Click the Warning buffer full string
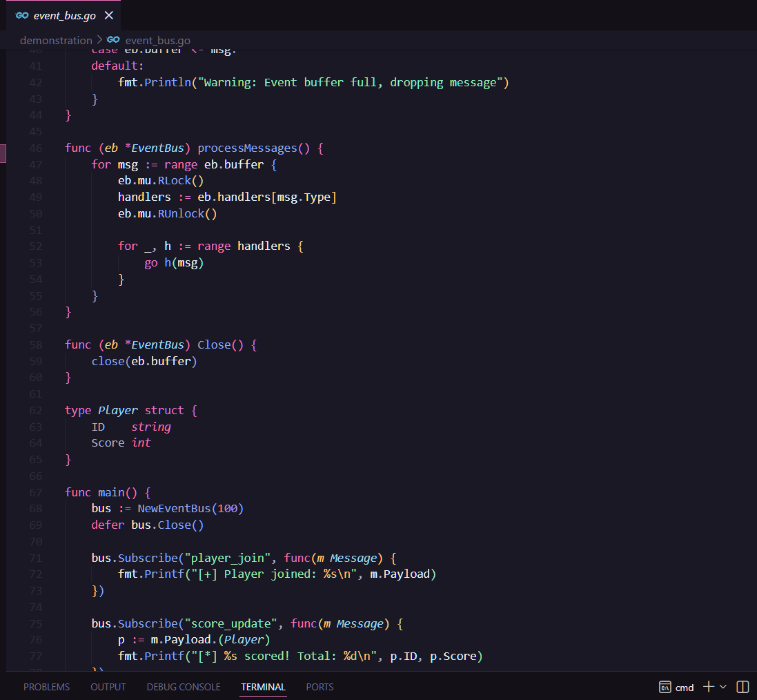Image resolution: width=757 pixels, height=700 pixels. tap(350, 83)
